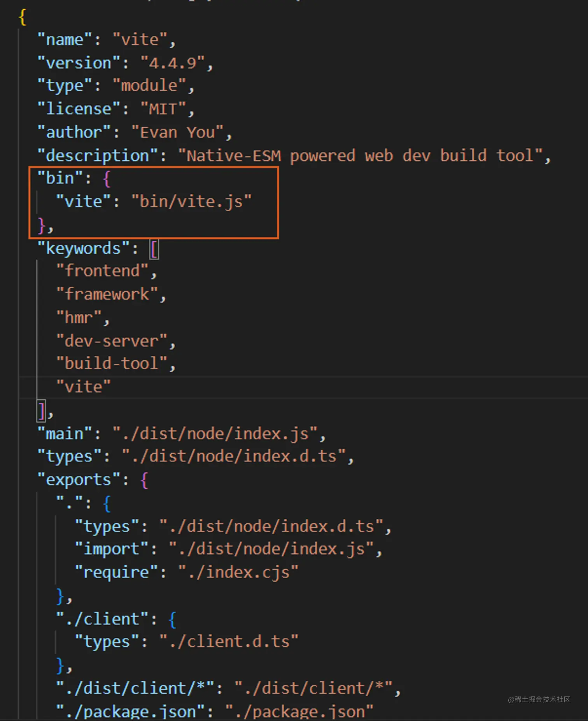Click the highlighted "vite" keyword line

click(x=84, y=387)
